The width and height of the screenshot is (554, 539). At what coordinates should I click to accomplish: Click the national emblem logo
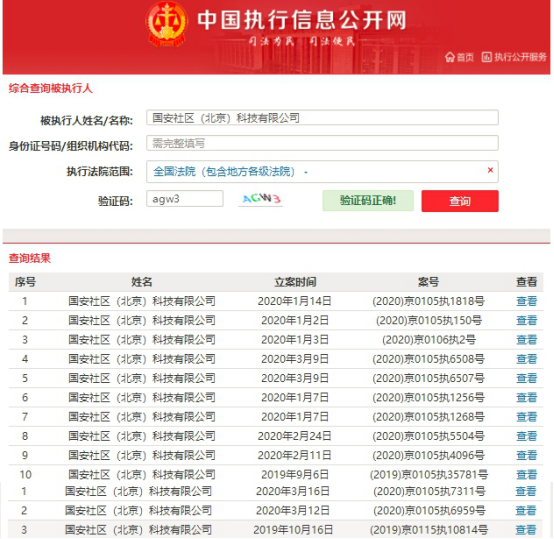tap(166, 24)
